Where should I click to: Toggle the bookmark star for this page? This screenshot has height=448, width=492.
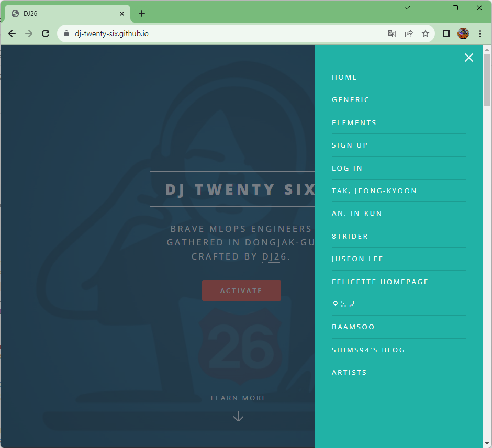coord(426,33)
